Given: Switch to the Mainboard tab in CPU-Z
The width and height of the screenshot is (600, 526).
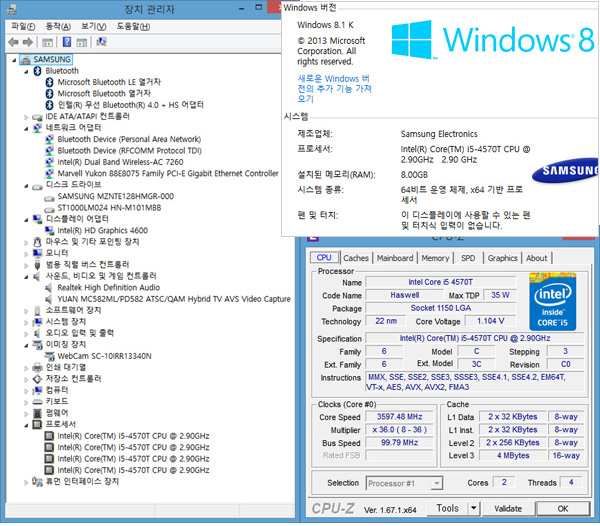Looking at the screenshot, I should [395, 258].
